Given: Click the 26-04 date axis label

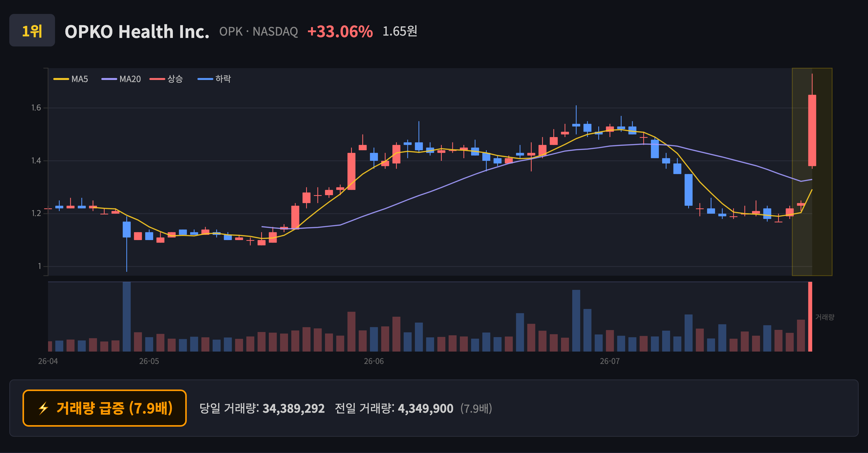Looking at the screenshot, I should point(48,361).
